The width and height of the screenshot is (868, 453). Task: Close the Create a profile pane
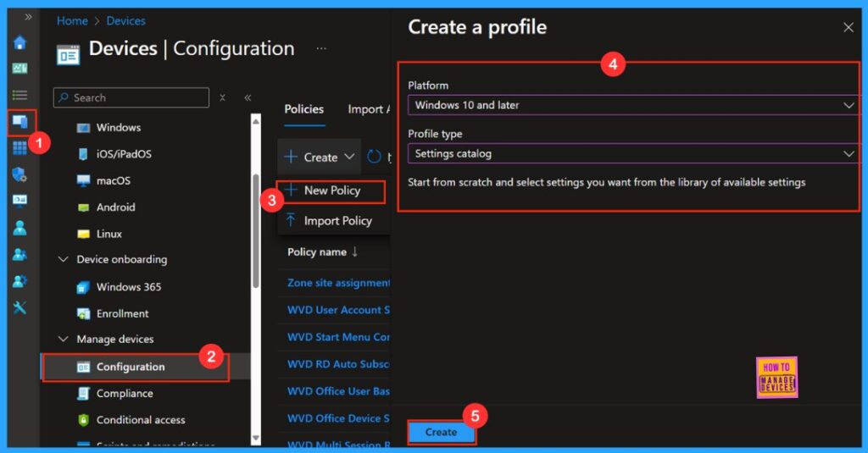coord(848,28)
